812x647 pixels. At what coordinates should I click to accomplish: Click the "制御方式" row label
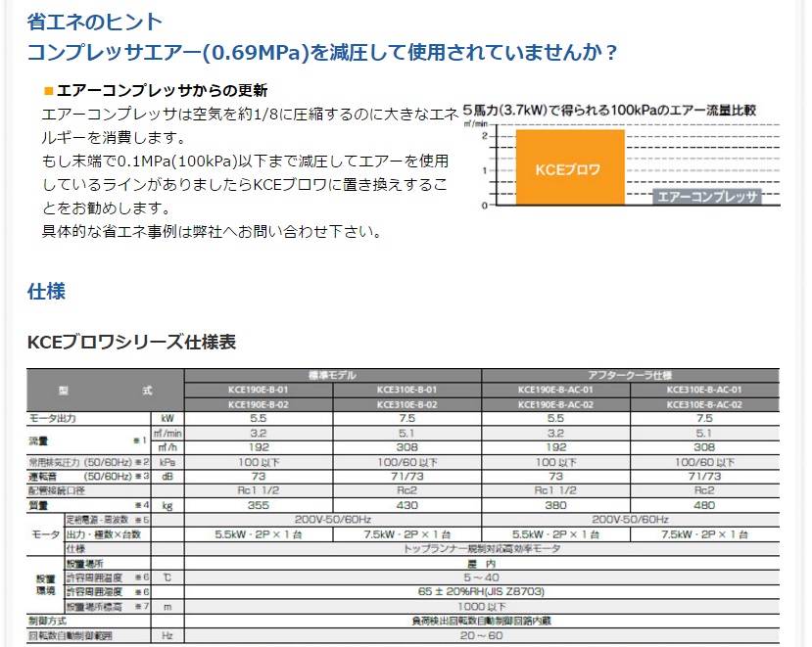coord(47,621)
